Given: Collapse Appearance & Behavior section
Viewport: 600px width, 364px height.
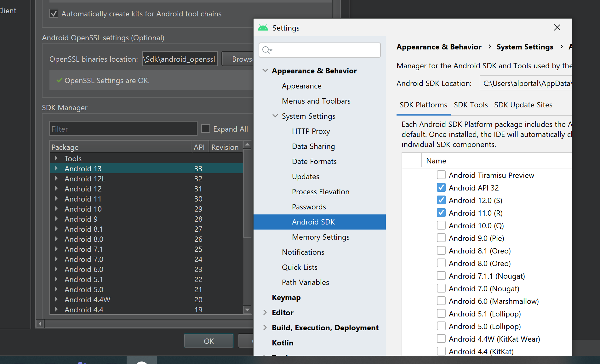Looking at the screenshot, I should [x=265, y=70].
